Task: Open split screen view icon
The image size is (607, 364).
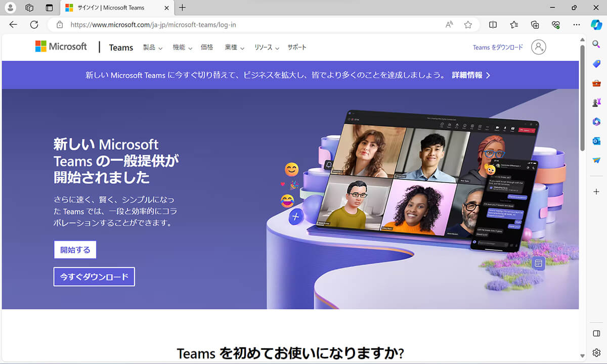Action: click(493, 24)
